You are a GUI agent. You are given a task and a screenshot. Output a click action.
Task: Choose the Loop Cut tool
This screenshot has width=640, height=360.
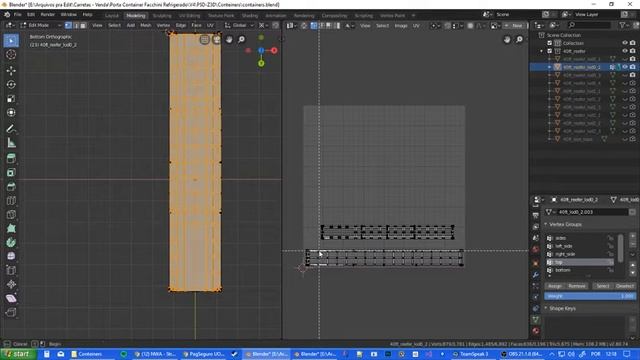(11, 200)
